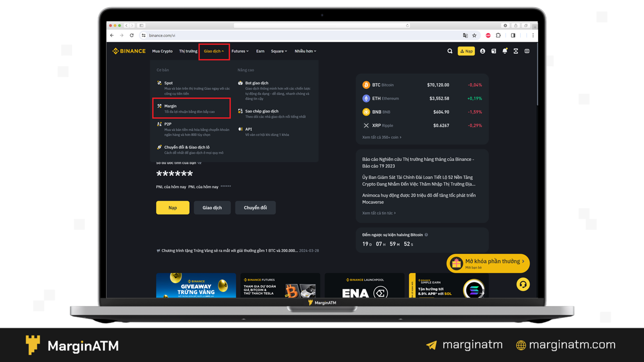Click the Earn tab in navbar
The image size is (644, 362).
pos(260,51)
